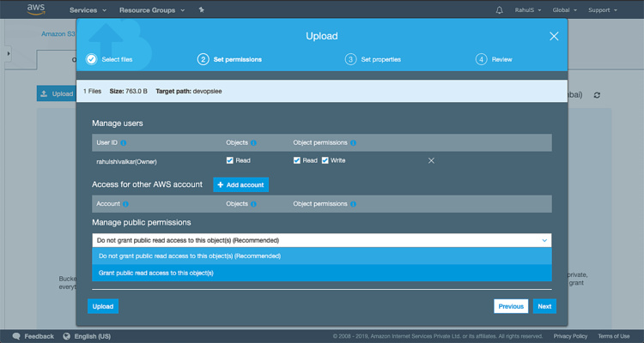Click info icon next to Account

click(126, 204)
